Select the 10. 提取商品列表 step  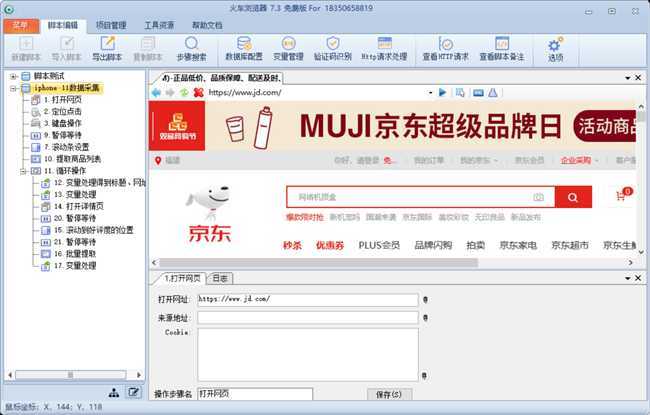coord(72,159)
